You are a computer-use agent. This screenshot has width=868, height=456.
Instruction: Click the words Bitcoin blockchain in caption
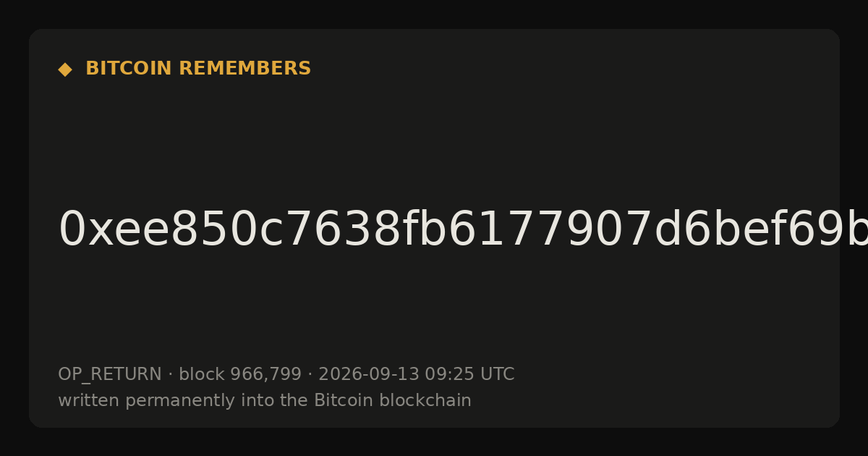tap(392, 400)
